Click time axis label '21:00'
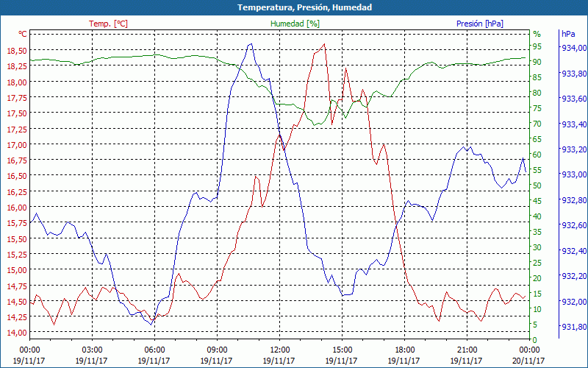 467,350
